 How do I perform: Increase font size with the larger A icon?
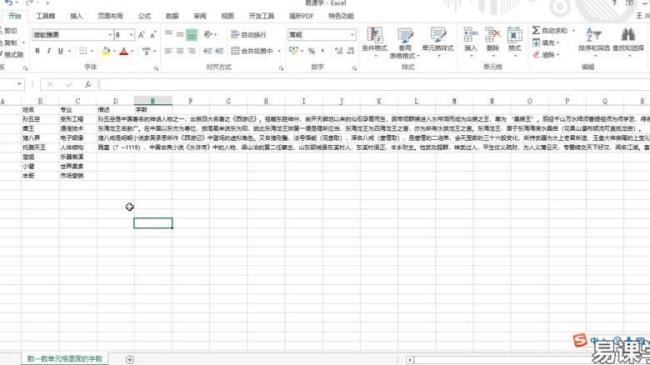[x=141, y=35]
